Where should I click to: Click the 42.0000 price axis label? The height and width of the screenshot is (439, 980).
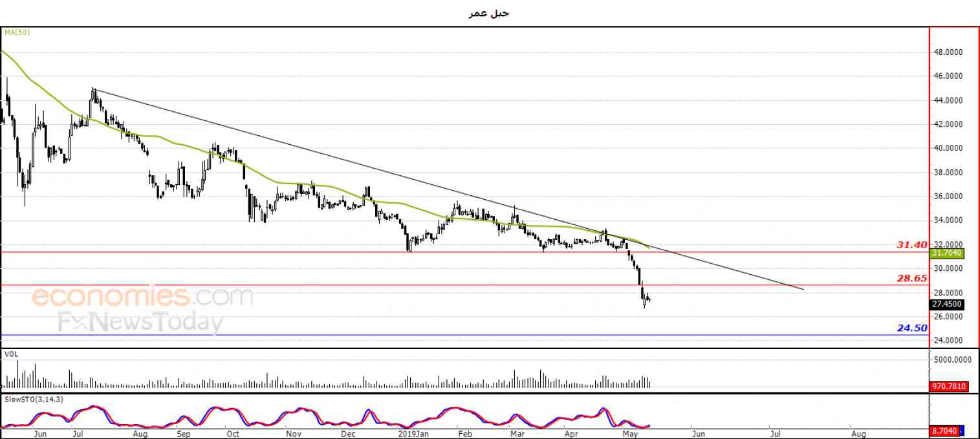point(949,124)
